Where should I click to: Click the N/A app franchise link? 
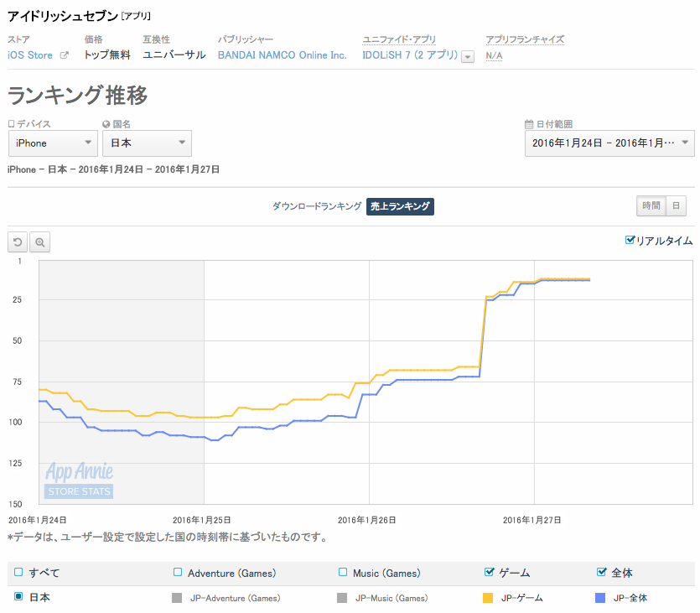pyautogui.click(x=494, y=56)
